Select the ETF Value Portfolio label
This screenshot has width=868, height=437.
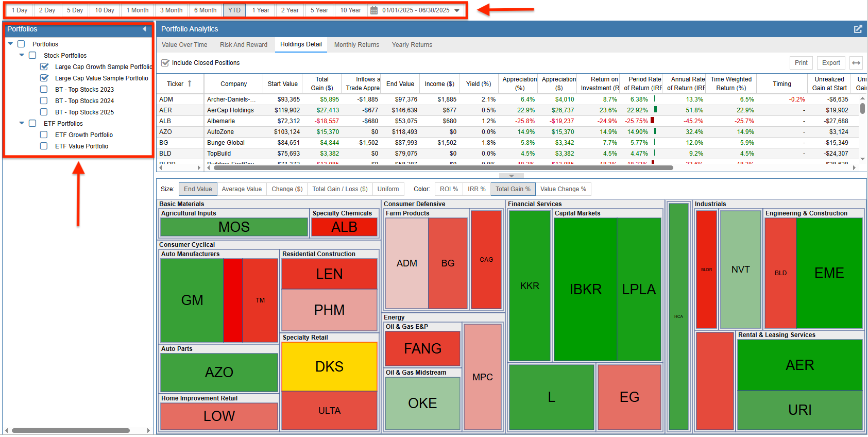tap(81, 146)
